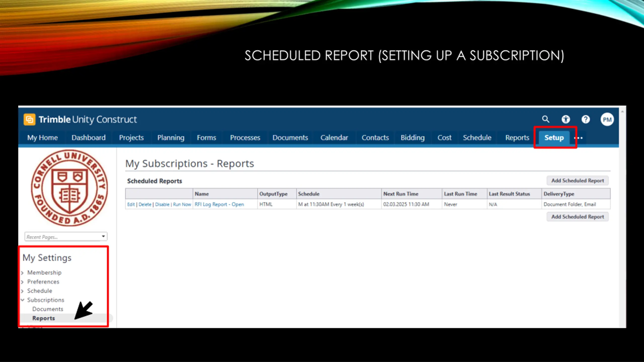Click Disable for the scheduled report
This screenshot has height=362, width=644.
[x=162, y=204]
